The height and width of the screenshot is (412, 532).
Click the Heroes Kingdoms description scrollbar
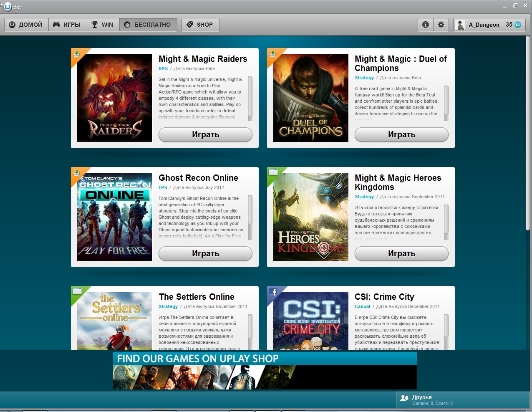tap(446, 222)
